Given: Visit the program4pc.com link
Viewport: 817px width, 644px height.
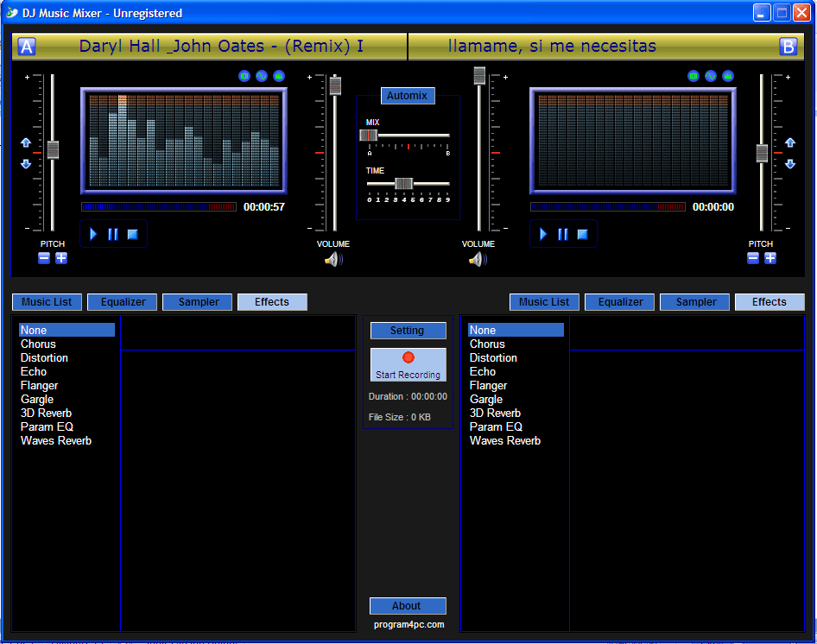Looking at the screenshot, I should 408,624.
